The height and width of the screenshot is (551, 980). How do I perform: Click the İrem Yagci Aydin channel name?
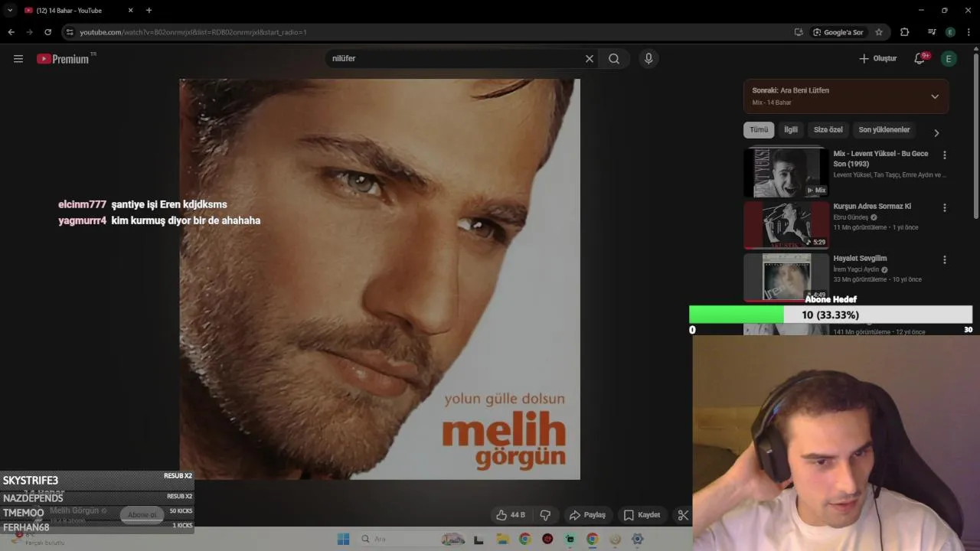[x=856, y=269]
